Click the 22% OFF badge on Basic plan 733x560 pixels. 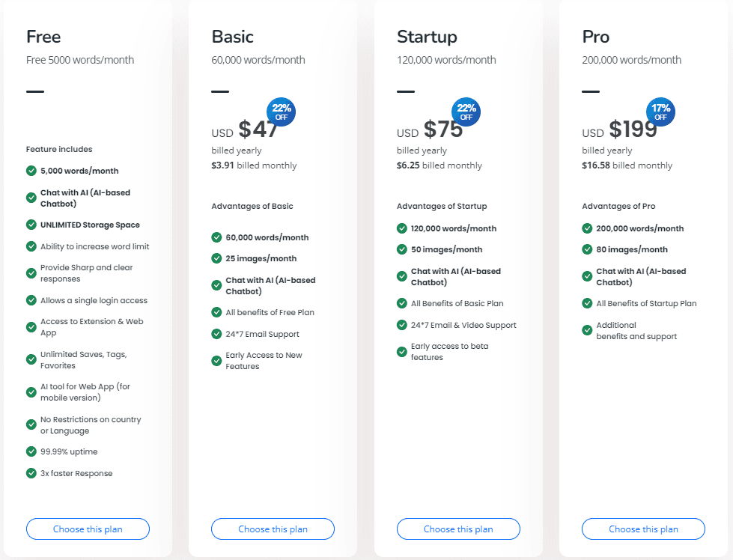click(281, 112)
